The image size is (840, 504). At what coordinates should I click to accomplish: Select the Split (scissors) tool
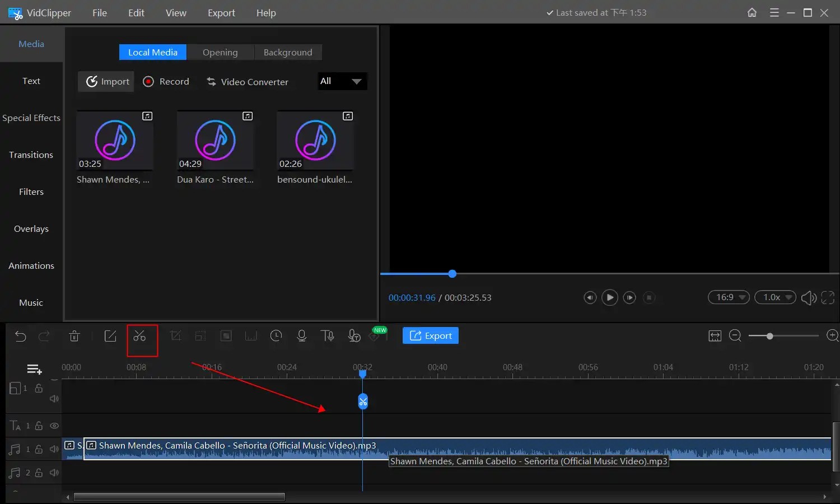(x=142, y=336)
